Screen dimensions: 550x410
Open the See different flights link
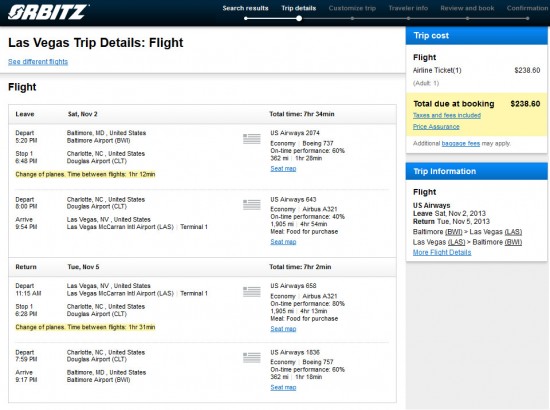click(38, 62)
